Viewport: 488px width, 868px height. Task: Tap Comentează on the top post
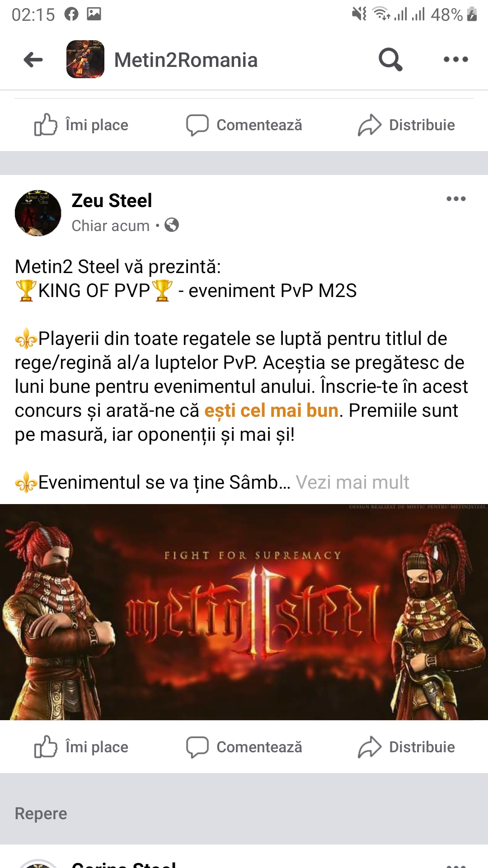[244, 125]
